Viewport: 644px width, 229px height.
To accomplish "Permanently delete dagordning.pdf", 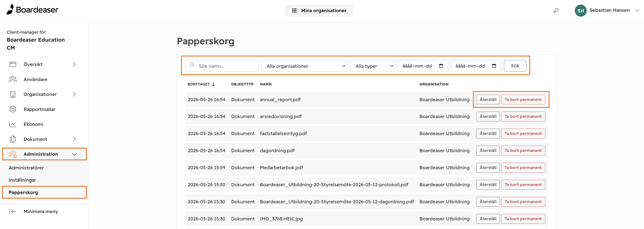I will point(523,151).
